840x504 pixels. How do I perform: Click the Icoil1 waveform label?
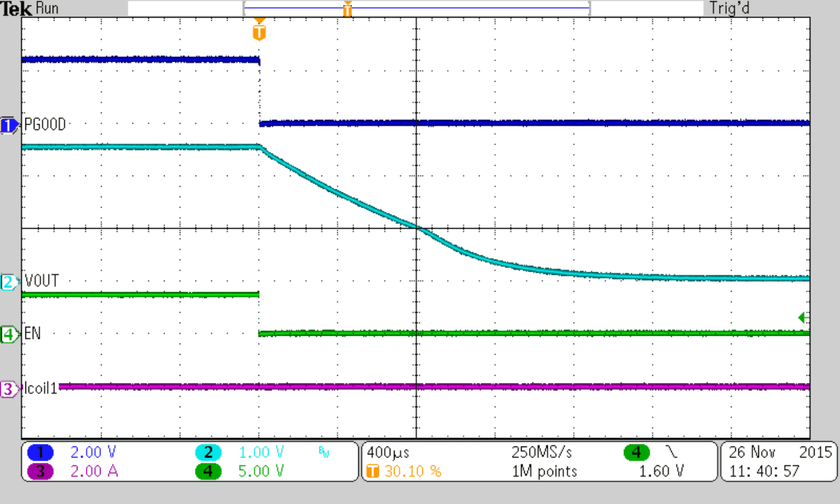[x=41, y=389]
